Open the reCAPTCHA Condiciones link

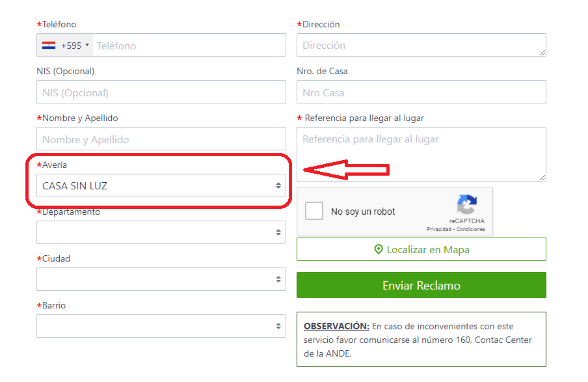click(471, 229)
